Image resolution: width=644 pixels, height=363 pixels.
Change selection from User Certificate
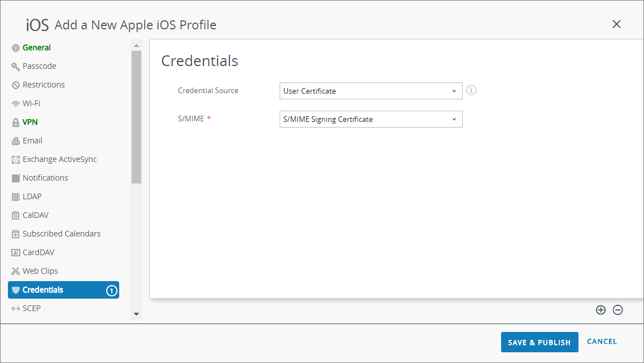[x=370, y=91]
